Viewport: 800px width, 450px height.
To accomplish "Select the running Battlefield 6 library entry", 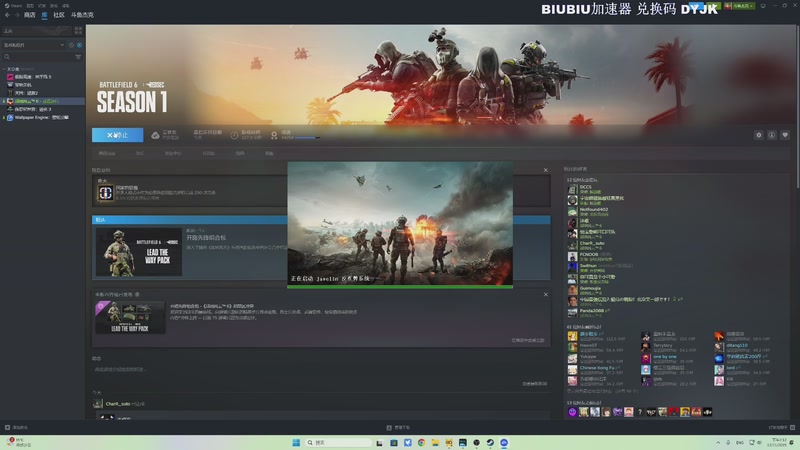I will pyautogui.click(x=43, y=101).
